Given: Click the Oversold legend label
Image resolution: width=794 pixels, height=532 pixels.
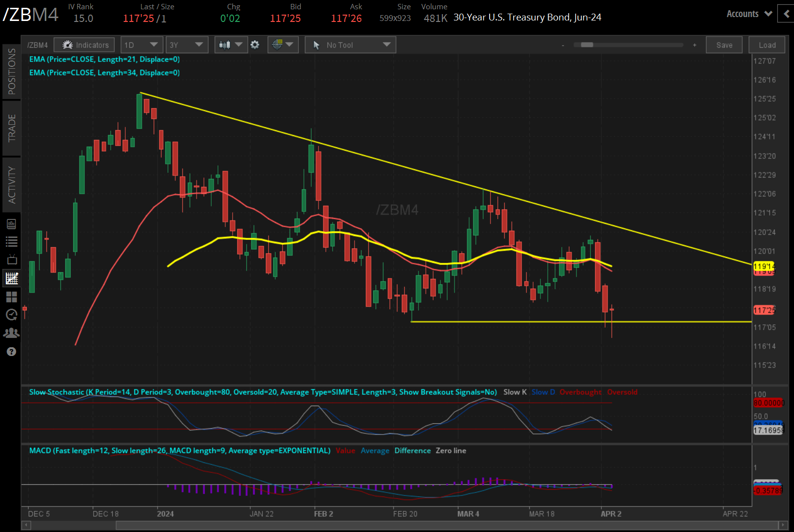Looking at the screenshot, I should (622, 392).
